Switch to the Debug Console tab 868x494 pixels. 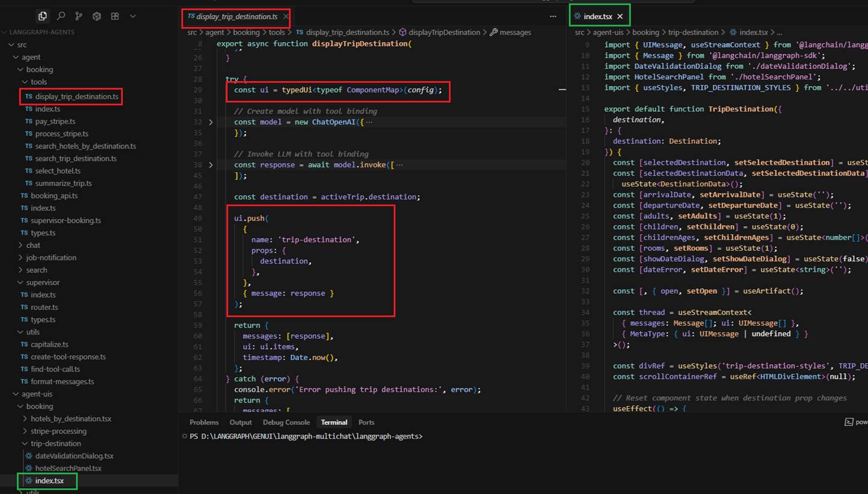click(x=286, y=422)
